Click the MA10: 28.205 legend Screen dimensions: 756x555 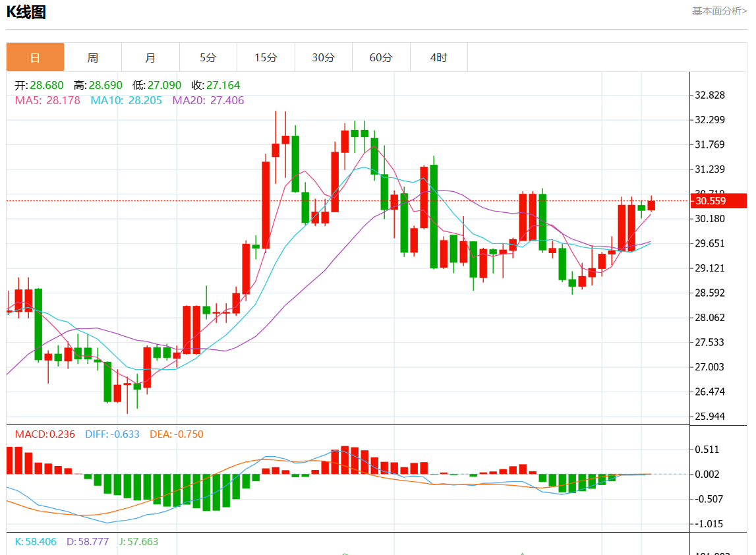(127, 100)
